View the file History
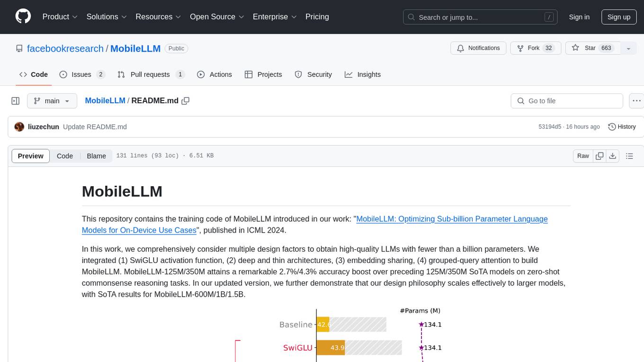This screenshot has height=362, width=644. pos(622,127)
